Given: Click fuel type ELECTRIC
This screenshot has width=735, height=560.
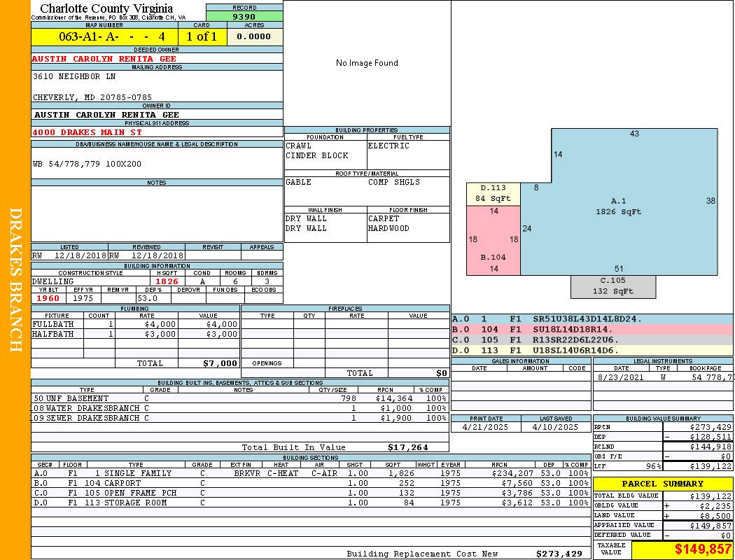Looking at the screenshot, I should tap(388, 146).
